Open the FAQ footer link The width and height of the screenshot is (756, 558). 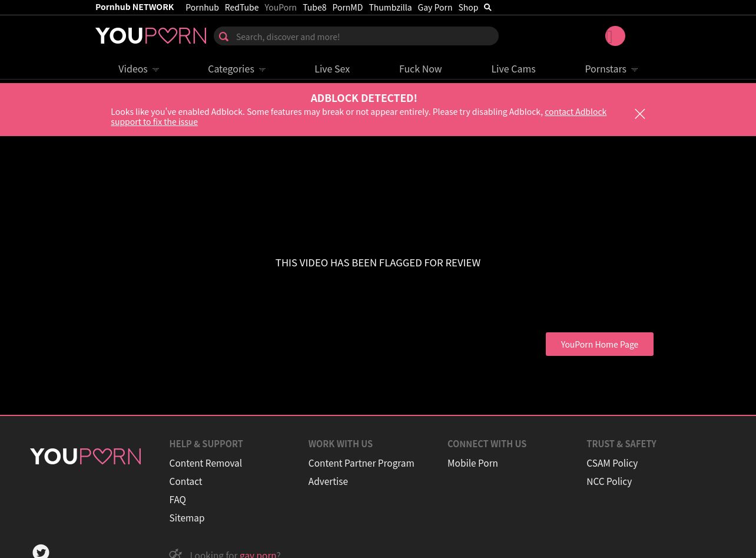tap(177, 500)
